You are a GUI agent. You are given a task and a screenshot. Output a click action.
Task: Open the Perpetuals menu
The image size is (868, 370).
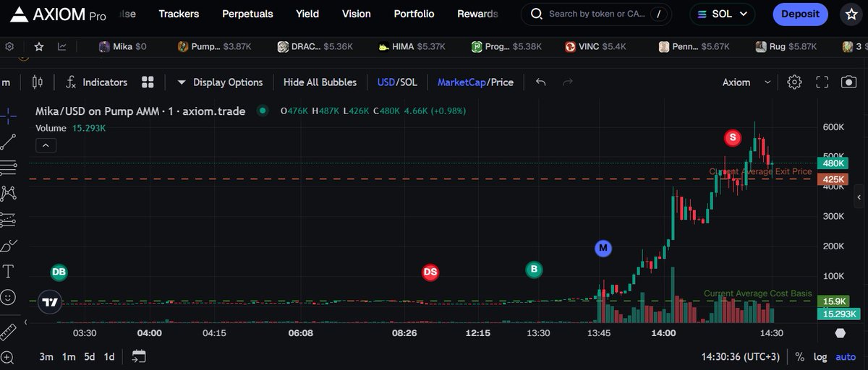point(247,14)
